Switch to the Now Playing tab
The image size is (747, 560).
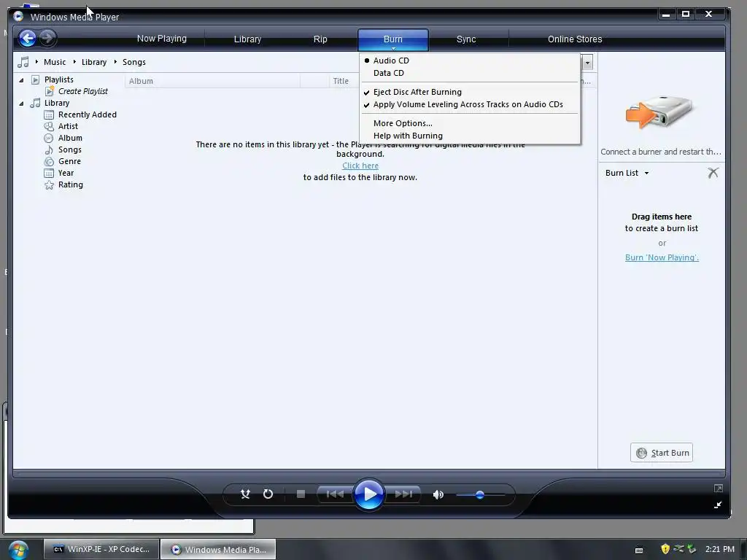pyautogui.click(x=161, y=39)
